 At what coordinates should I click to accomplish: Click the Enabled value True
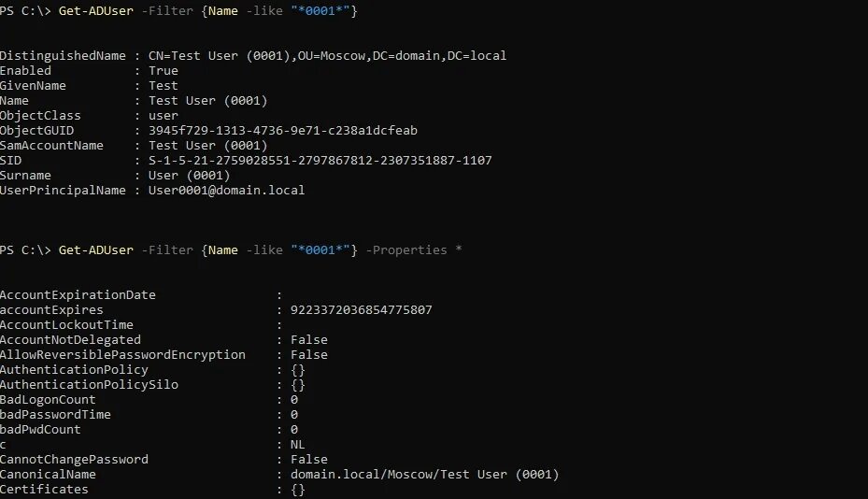(x=164, y=70)
